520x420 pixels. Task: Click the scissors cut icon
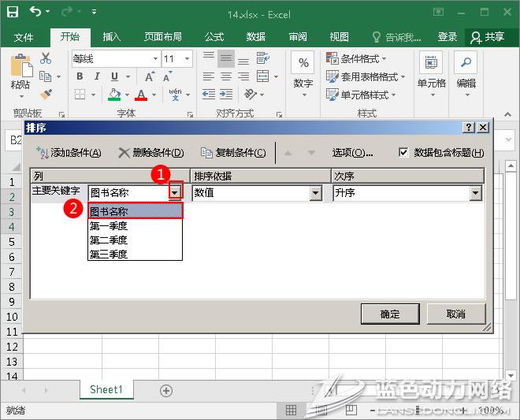tap(46, 58)
